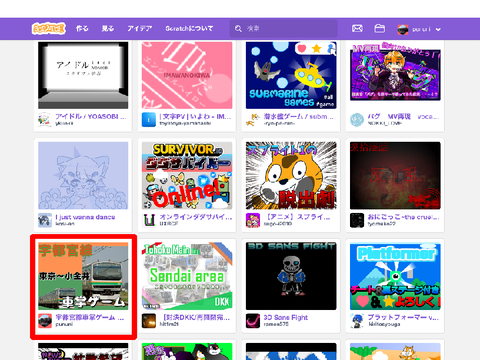Click author avatar beside [対決DKK
Screen dimensions: 480x360
click(149, 321)
